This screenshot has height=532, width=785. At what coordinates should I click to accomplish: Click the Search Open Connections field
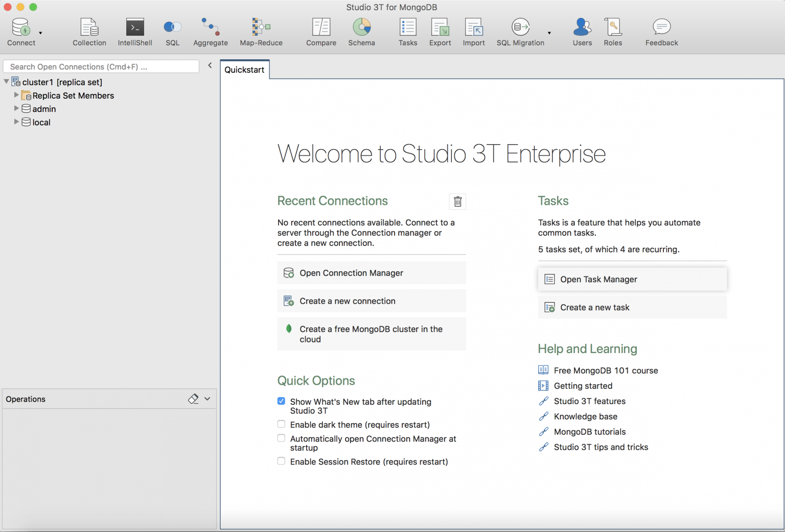pos(101,66)
